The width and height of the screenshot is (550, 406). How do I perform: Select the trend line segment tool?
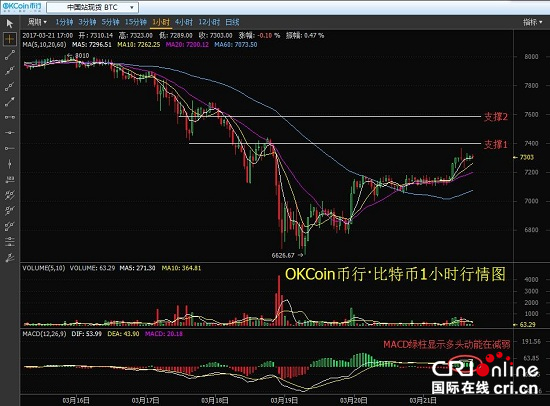click(9, 55)
